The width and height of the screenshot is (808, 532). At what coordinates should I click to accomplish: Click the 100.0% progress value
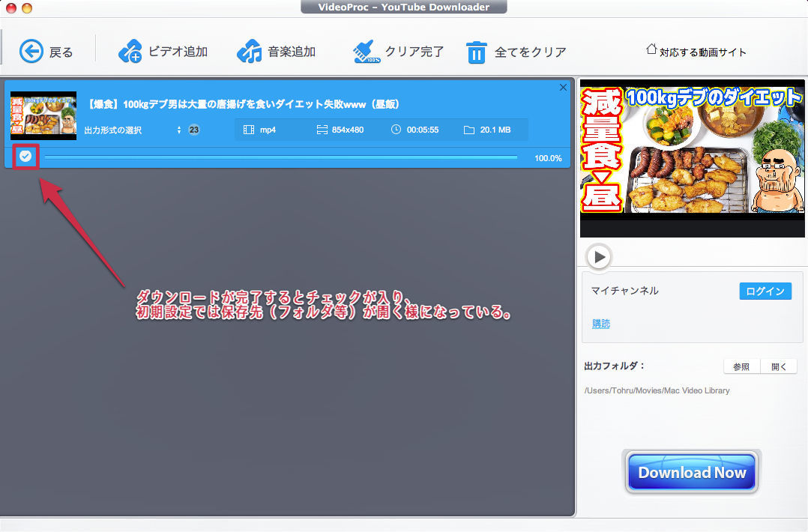click(548, 158)
